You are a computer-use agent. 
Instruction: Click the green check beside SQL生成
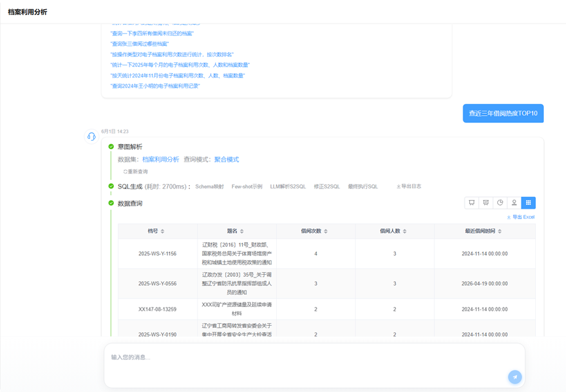point(111,187)
